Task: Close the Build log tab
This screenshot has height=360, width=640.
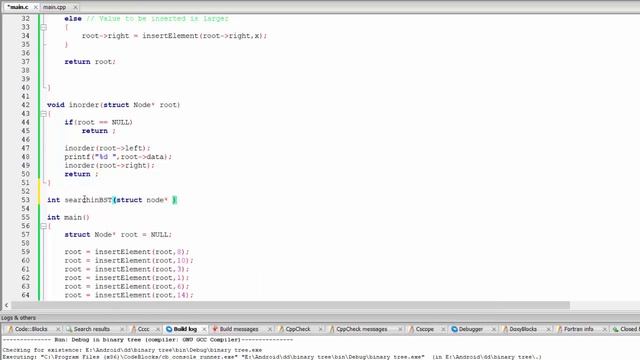Action: pyautogui.click(x=204, y=329)
